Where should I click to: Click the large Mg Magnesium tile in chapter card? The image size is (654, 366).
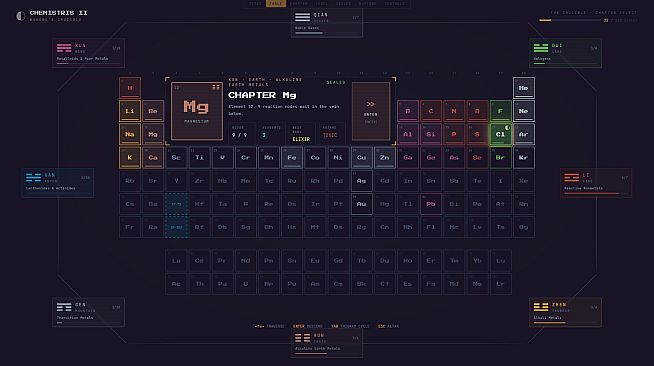click(x=197, y=111)
